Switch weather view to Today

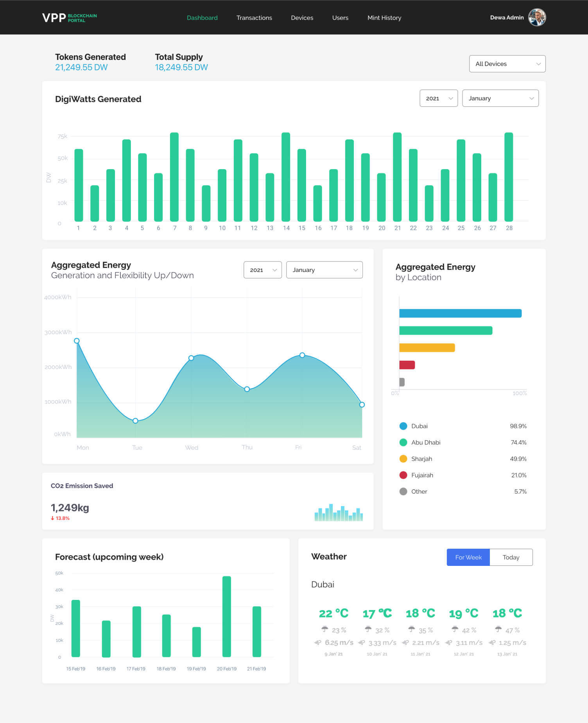[511, 557]
